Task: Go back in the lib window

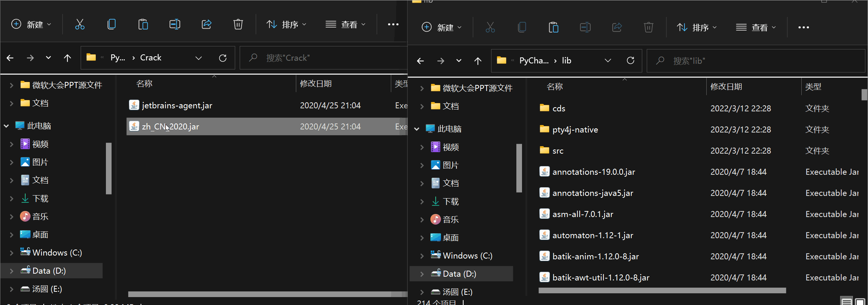Action: pyautogui.click(x=421, y=61)
